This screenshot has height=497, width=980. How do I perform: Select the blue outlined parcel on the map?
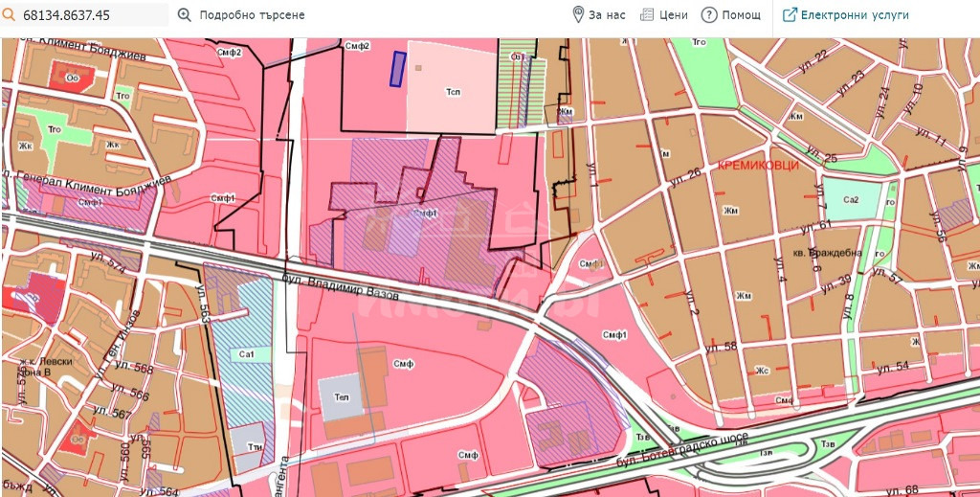click(395, 69)
